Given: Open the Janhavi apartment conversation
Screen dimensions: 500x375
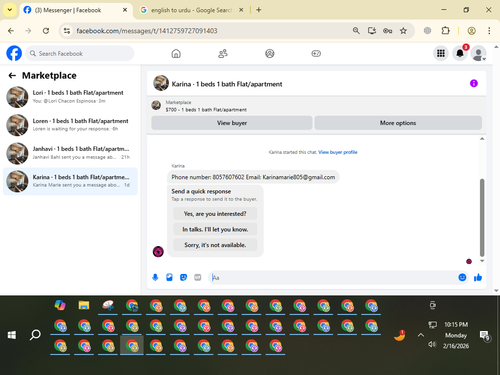Looking at the screenshot, I should click(70, 153).
